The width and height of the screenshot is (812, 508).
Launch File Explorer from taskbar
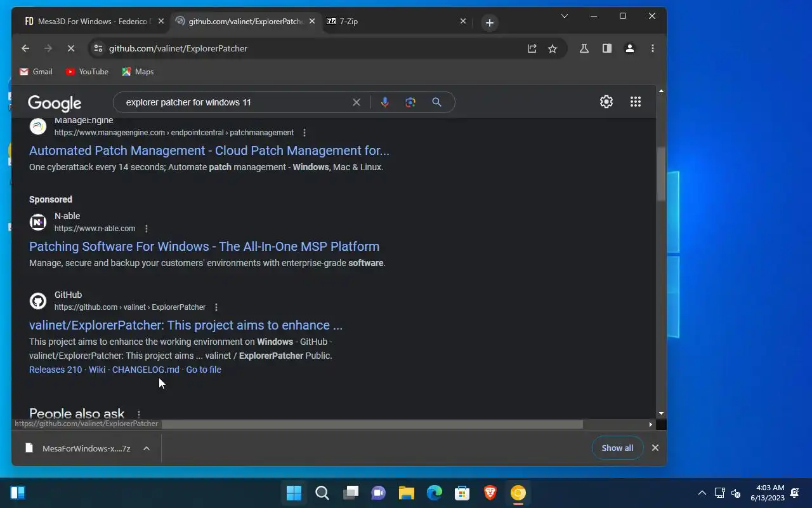point(407,493)
